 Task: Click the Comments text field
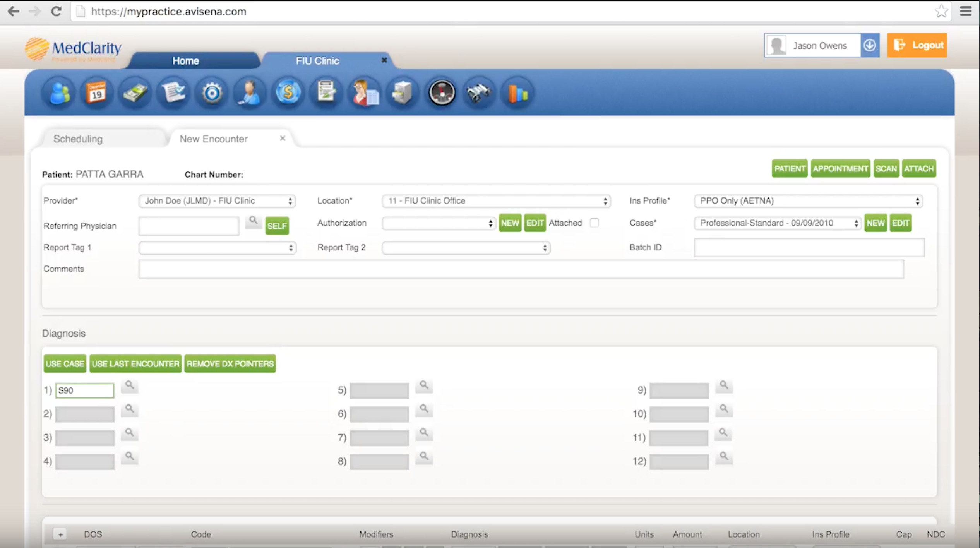pos(521,269)
